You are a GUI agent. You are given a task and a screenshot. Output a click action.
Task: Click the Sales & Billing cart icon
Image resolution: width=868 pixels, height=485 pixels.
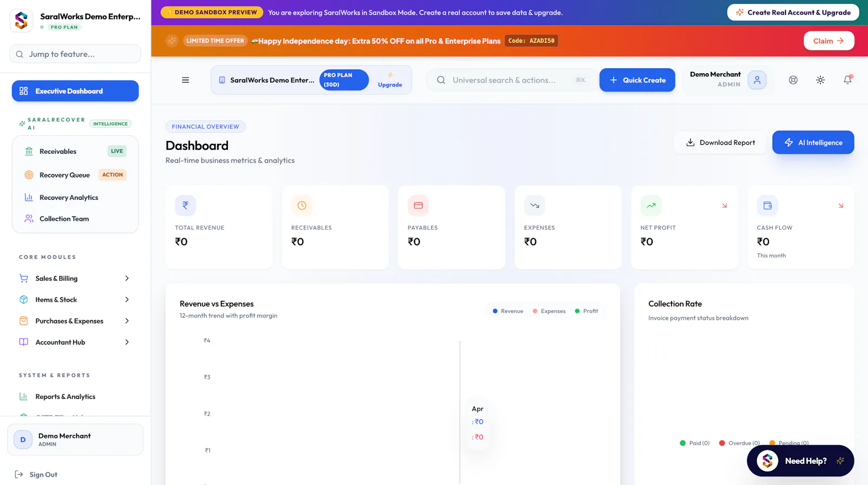[24, 278]
